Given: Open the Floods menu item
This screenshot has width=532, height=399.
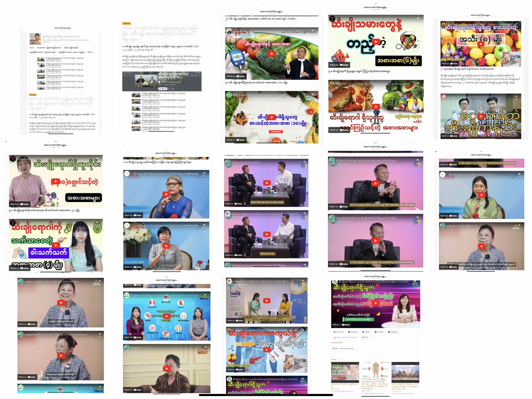Looking at the screenshot, I should 90,52.
